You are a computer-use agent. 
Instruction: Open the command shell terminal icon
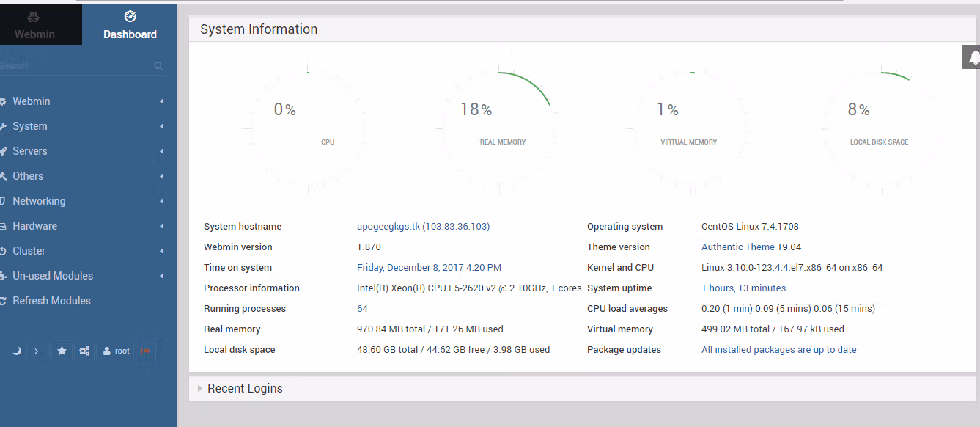tap(40, 351)
